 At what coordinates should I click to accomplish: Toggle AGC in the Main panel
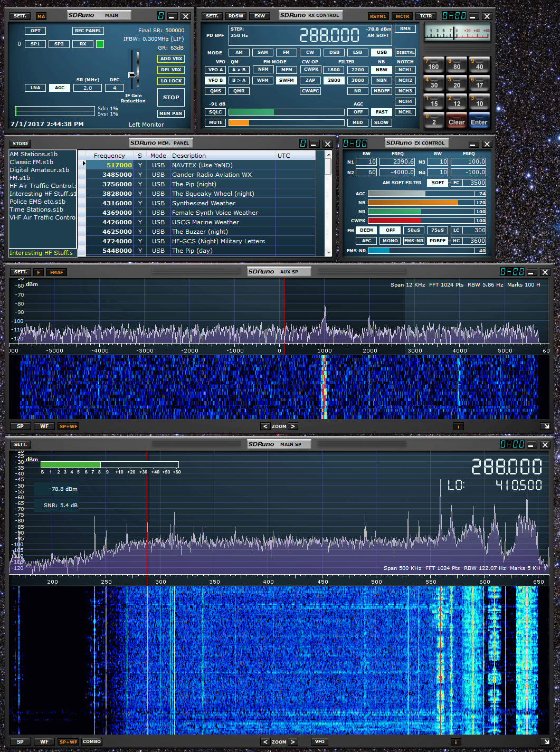click(60, 88)
